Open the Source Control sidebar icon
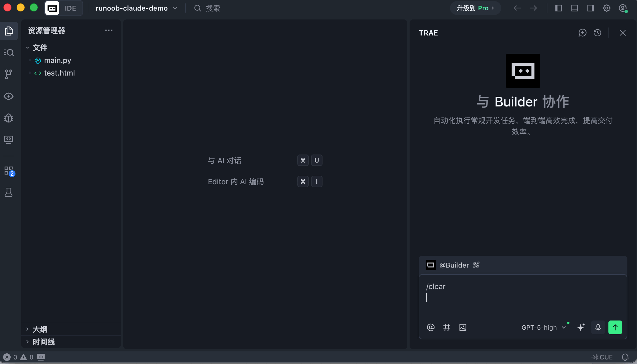This screenshot has height=364, width=637. (9, 74)
